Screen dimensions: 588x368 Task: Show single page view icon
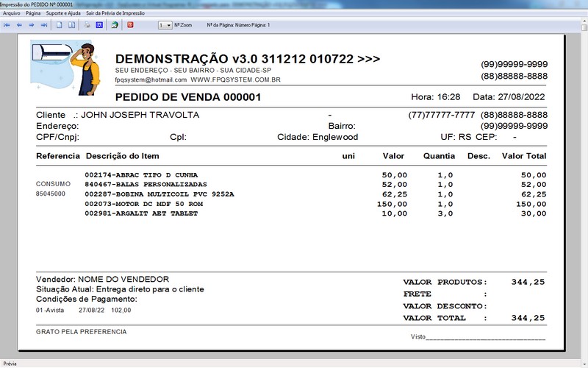pos(60,25)
